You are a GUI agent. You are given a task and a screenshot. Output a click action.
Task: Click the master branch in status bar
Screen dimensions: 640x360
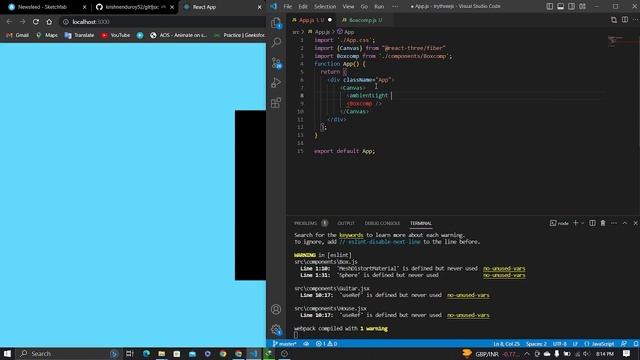click(284, 344)
